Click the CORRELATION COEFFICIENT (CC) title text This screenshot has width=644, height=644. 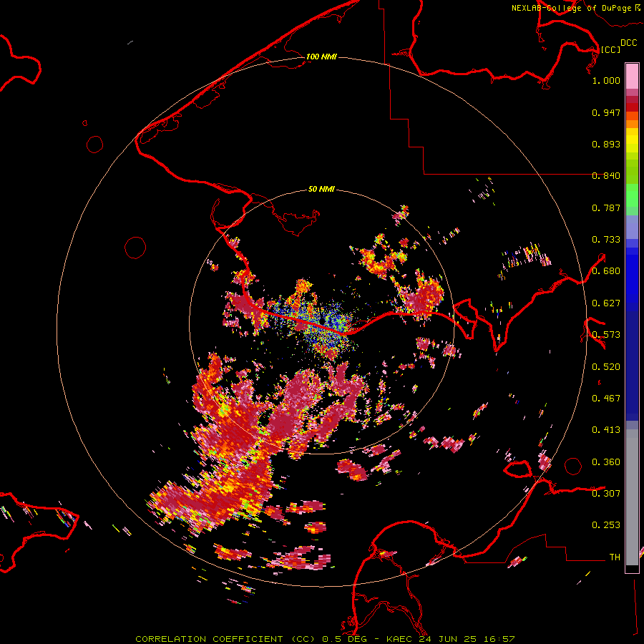(225, 639)
